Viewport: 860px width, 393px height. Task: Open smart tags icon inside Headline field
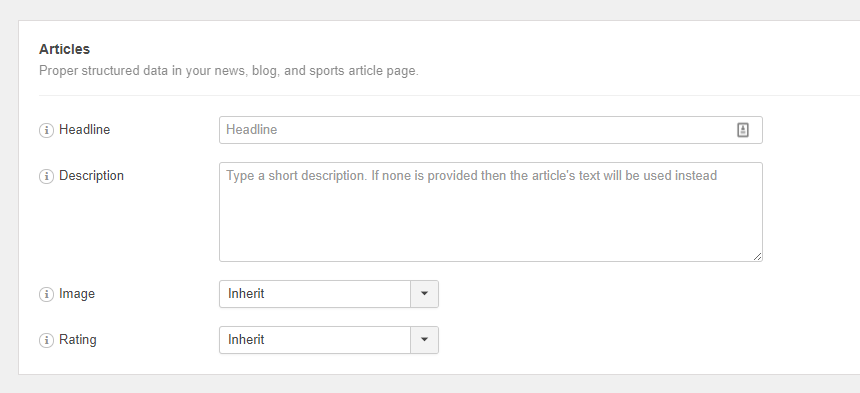743,130
